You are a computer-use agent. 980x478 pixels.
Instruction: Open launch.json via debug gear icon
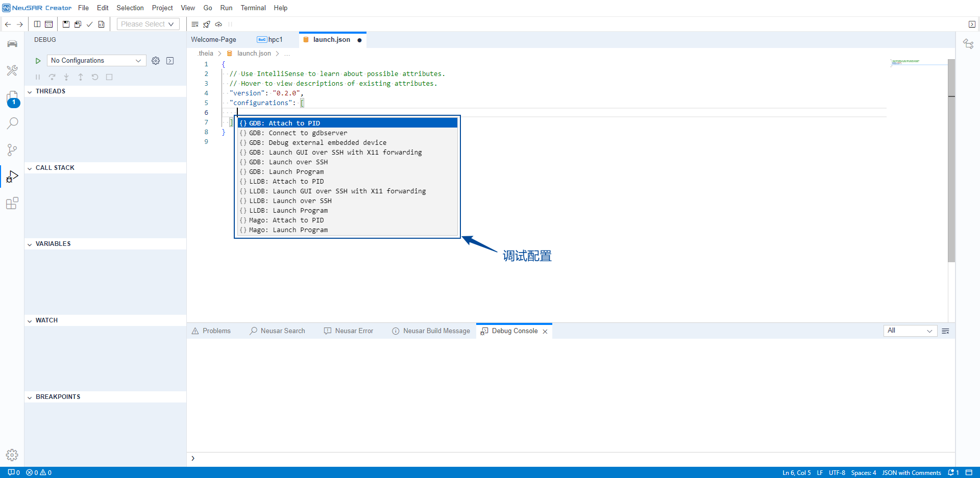(156, 61)
